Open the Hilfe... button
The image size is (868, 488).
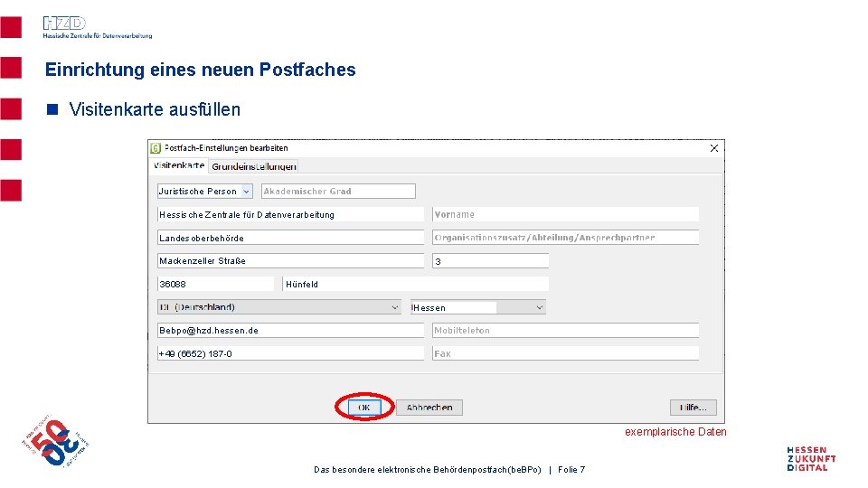693,408
